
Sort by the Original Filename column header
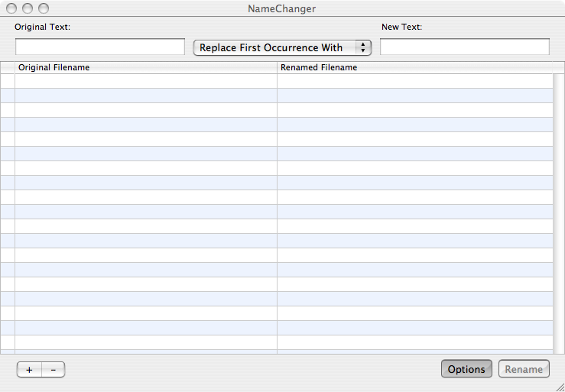pyautogui.click(x=145, y=67)
